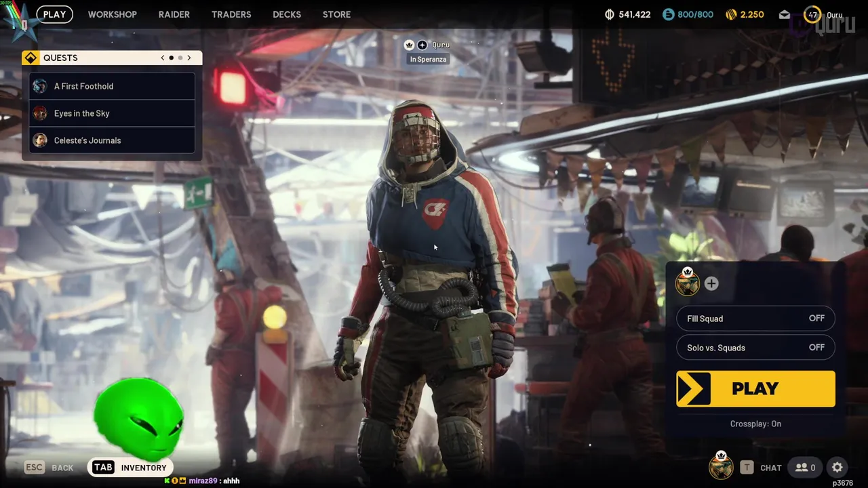The height and width of the screenshot is (488, 868).
Task: Open the mail inbox icon
Action: click(x=784, y=14)
